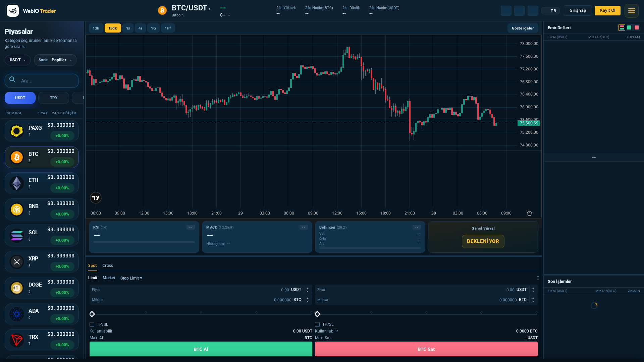This screenshot has width=644, height=362.
Task: Click the BNB coin icon
Action: [x=17, y=209]
